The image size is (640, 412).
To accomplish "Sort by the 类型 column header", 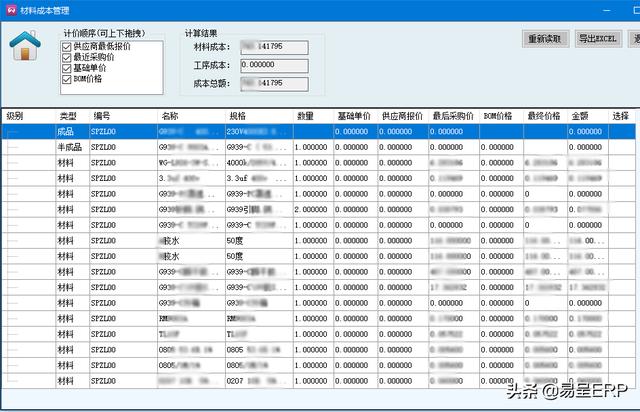I will click(70, 116).
